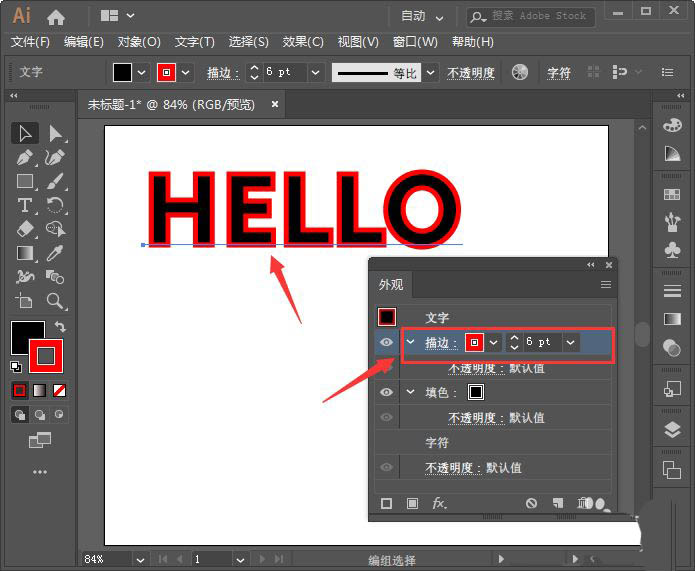Toggle bottom 不透明度 row visibility eye
695x571 pixels.
pos(387,467)
